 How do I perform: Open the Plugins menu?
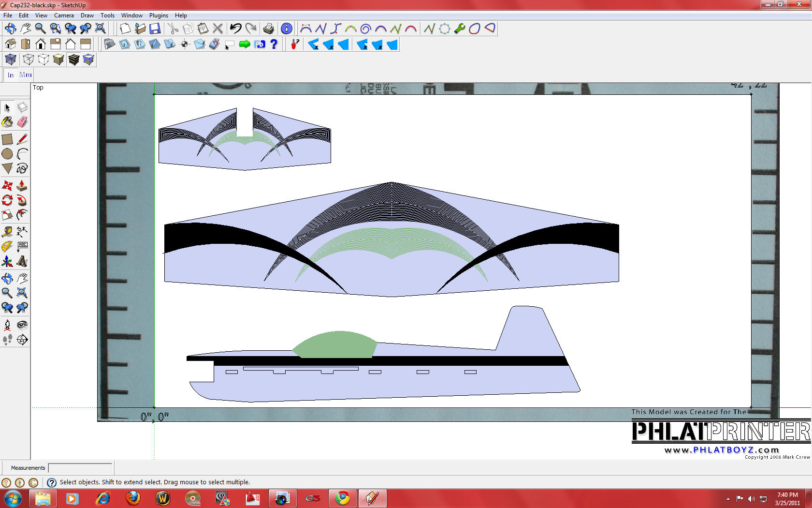pos(159,15)
